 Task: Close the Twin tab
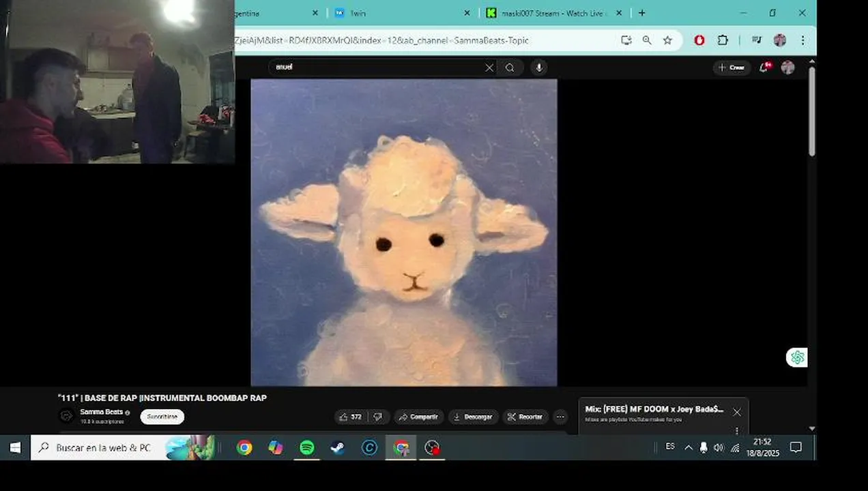pos(467,13)
